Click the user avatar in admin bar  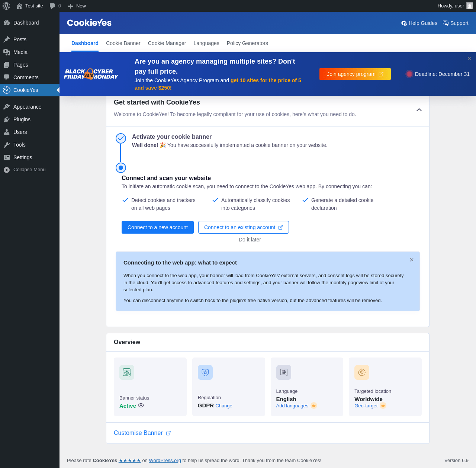[470, 6]
